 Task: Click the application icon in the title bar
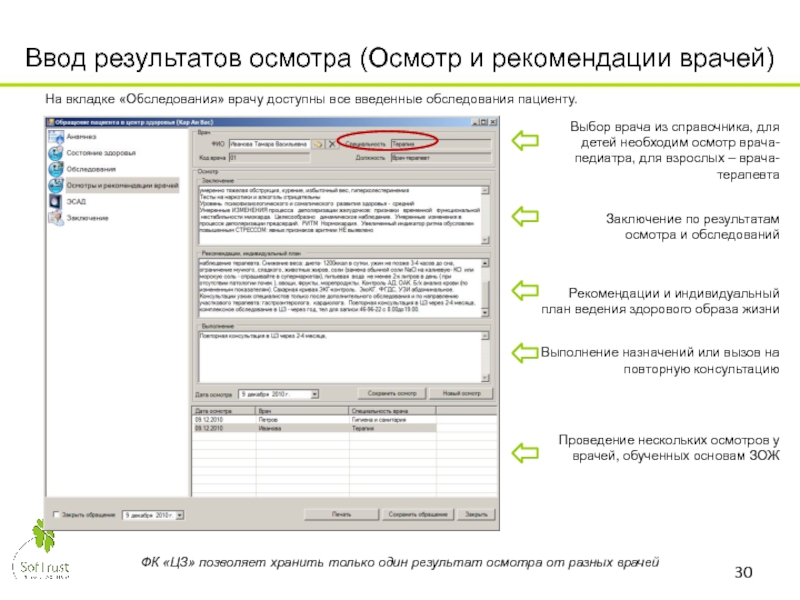(x=50, y=122)
